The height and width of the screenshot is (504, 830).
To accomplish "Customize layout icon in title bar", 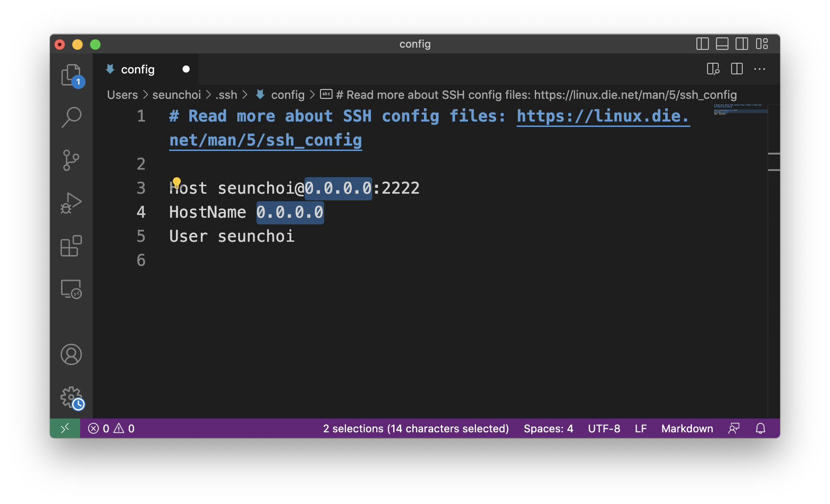I will click(x=762, y=44).
